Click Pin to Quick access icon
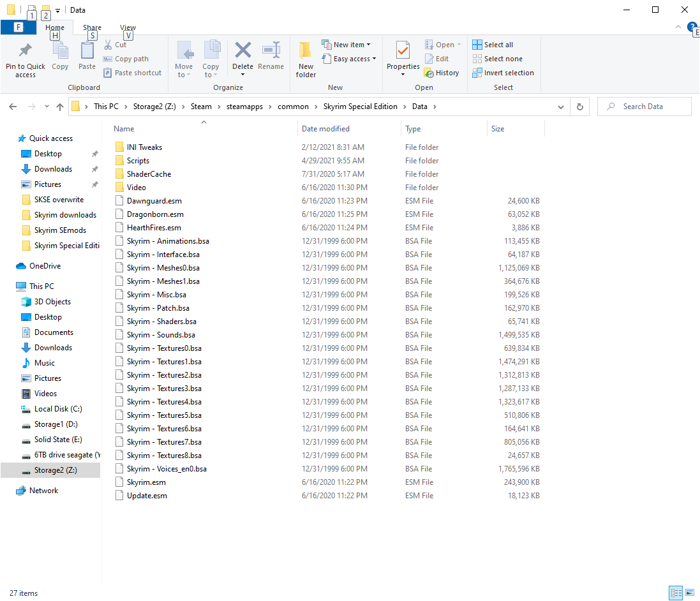This screenshot has width=700, height=601. click(26, 51)
